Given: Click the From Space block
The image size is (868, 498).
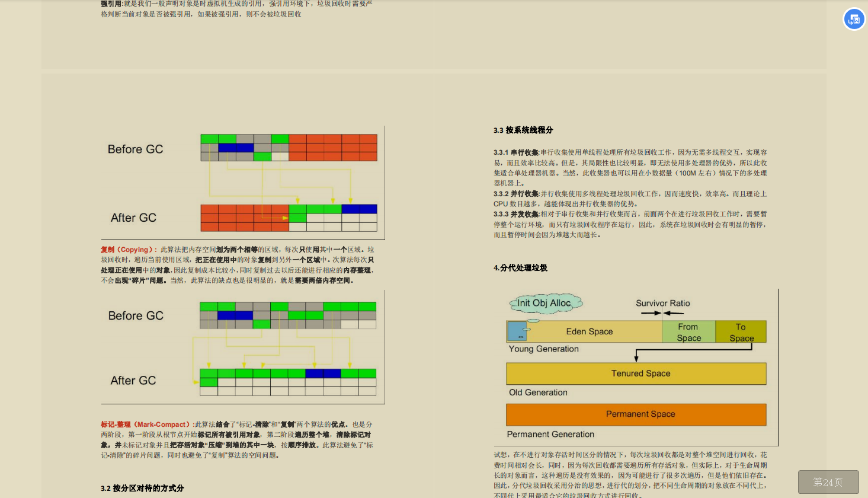Looking at the screenshot, I should point(688,332).
